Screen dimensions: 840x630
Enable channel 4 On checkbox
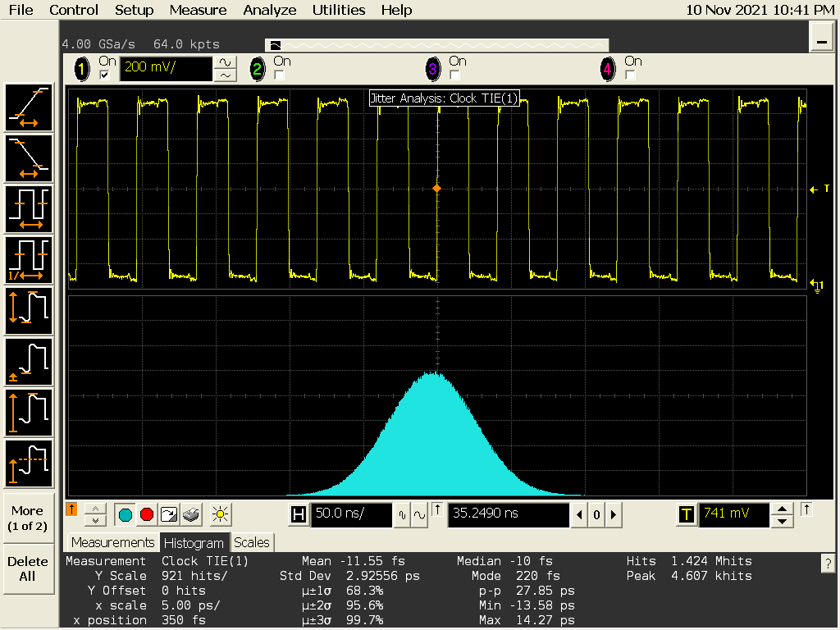pos(630,75)
